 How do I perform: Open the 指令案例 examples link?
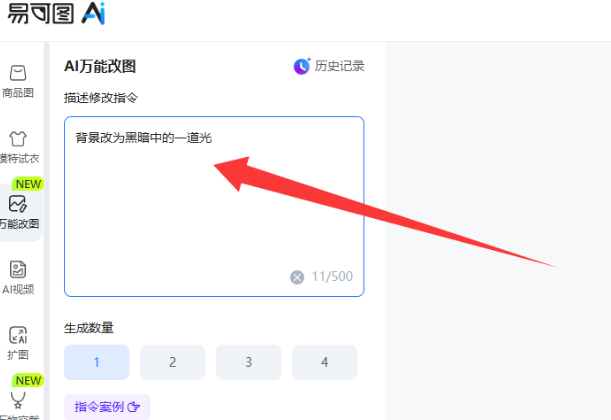pyautogui.click(x=107, y=407)
